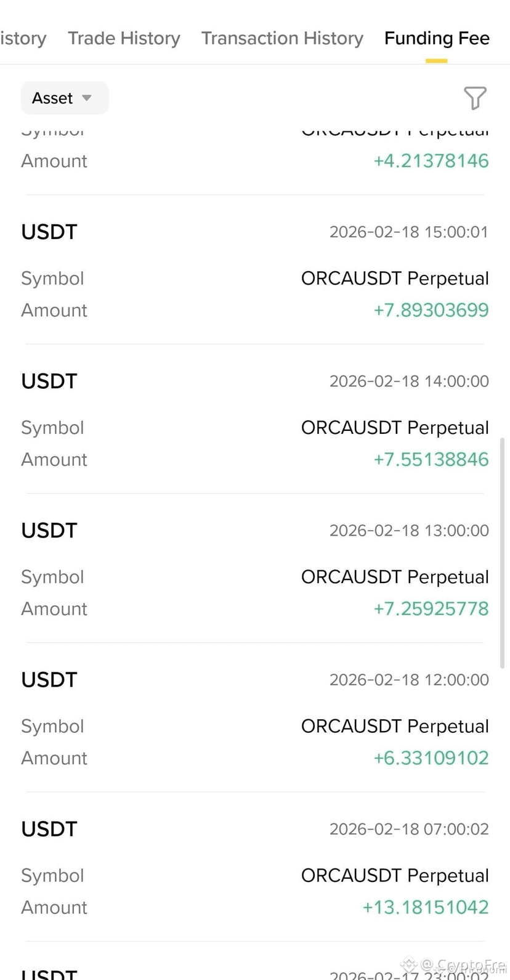
Task: Switch to the Transaction History tab
Action: click(282, 38)
